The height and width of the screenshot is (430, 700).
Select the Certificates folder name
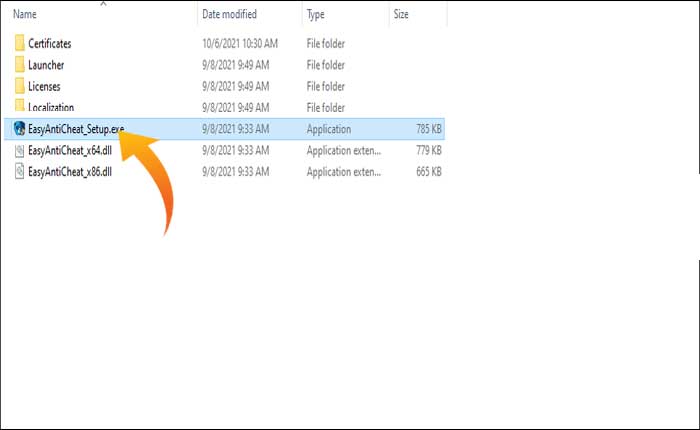point(50,44)
